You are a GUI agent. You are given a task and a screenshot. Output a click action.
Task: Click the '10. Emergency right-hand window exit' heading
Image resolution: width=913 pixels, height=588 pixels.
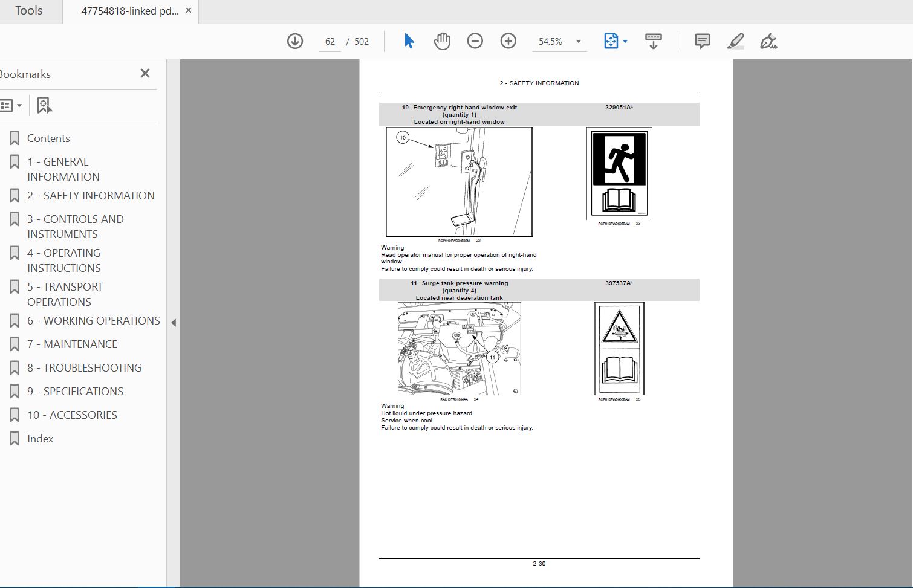(x=460, y=108)
